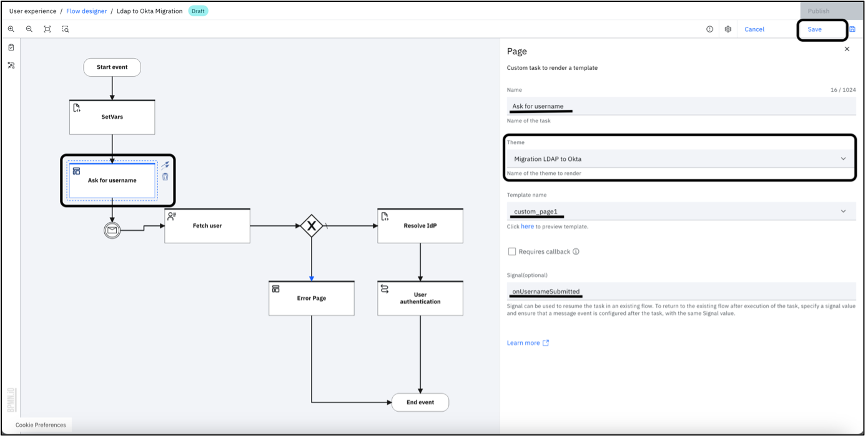Select the Zoom In tool

(11, 29)
